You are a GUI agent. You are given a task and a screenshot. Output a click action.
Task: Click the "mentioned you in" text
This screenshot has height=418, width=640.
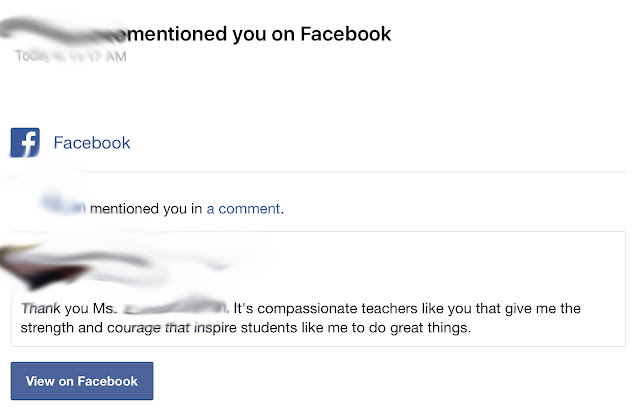coord(146,209)
